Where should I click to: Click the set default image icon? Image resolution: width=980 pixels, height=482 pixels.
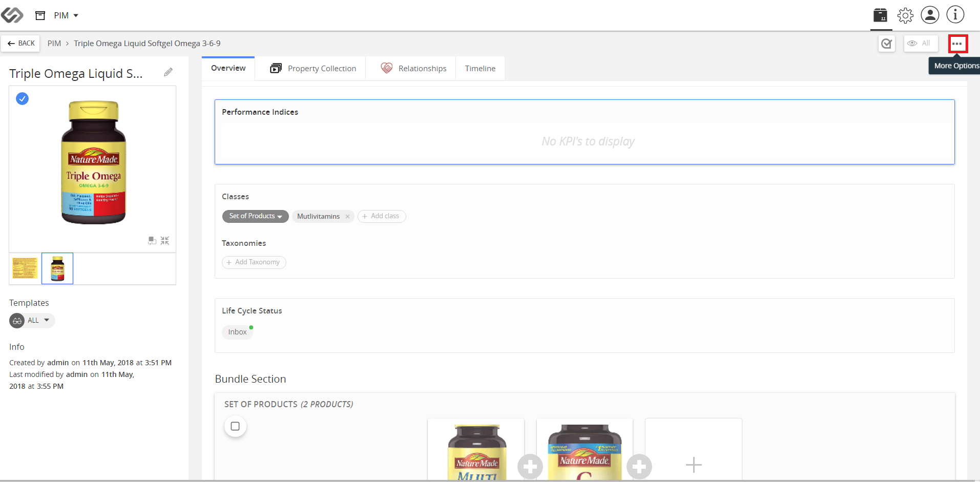pos(152,240)
